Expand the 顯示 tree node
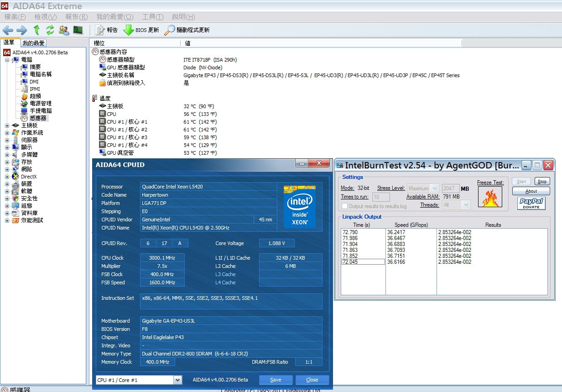 [7, 147]
